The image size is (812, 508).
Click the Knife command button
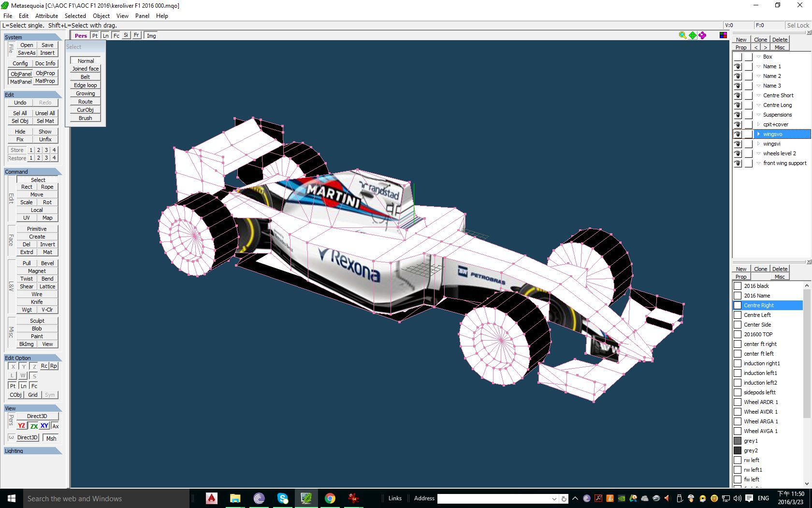click(37, 302)
